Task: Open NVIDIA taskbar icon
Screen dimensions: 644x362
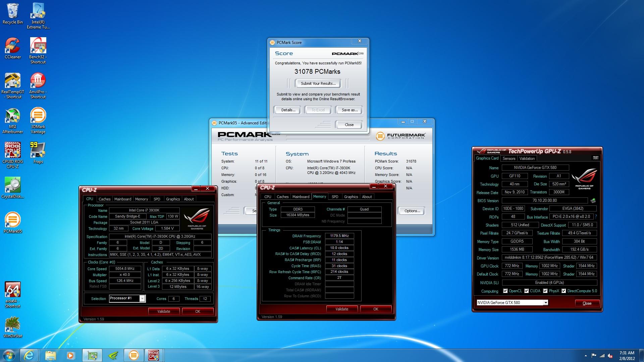Action: click(113, 355)
